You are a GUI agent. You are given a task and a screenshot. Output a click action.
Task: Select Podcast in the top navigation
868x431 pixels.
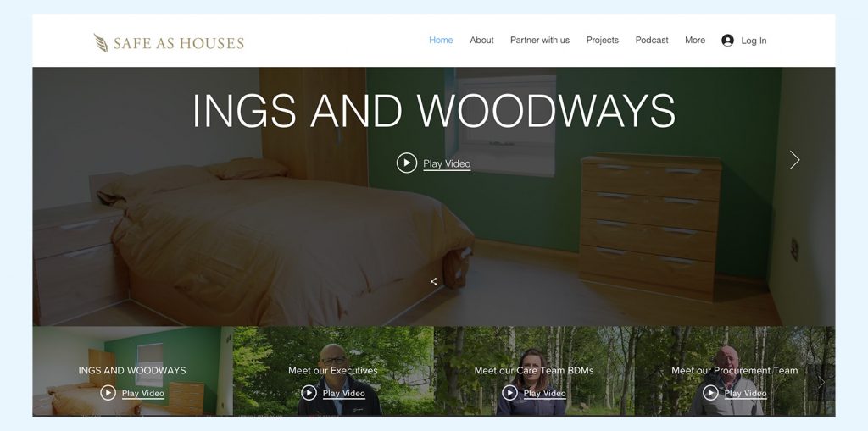[652, 41]
